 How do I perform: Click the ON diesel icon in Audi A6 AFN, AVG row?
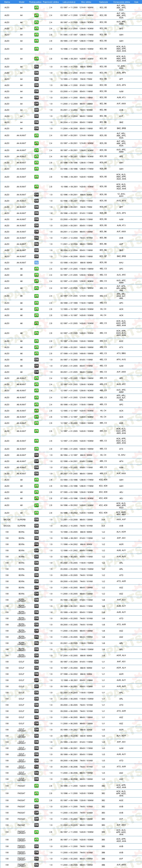click(36, 359)
